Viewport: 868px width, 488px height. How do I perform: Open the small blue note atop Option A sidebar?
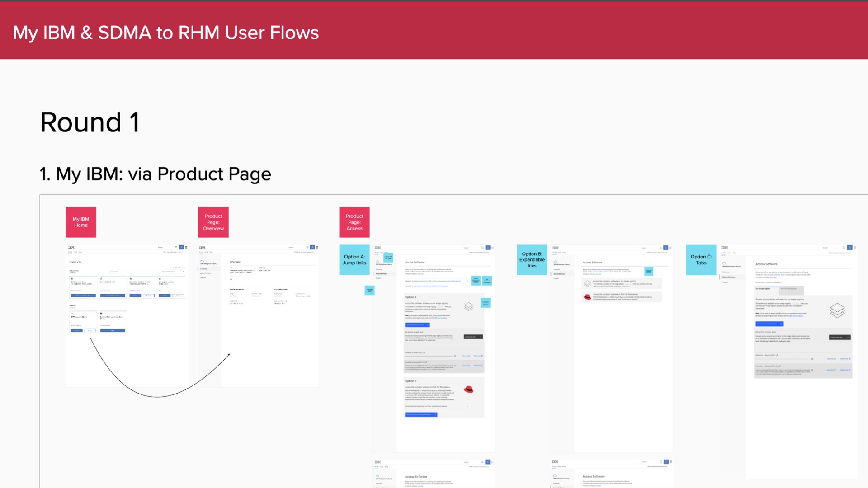tap(388, 258)
